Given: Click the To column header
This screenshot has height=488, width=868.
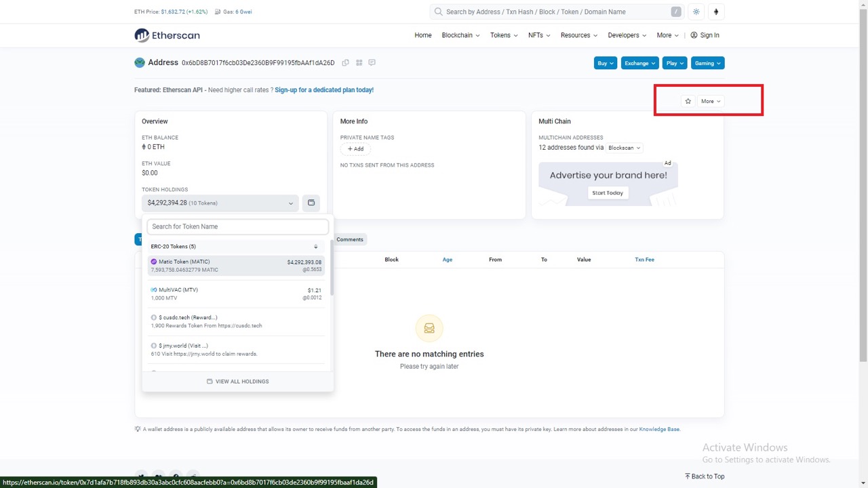Looking at the screenshot, I should [x=544, y=260].
